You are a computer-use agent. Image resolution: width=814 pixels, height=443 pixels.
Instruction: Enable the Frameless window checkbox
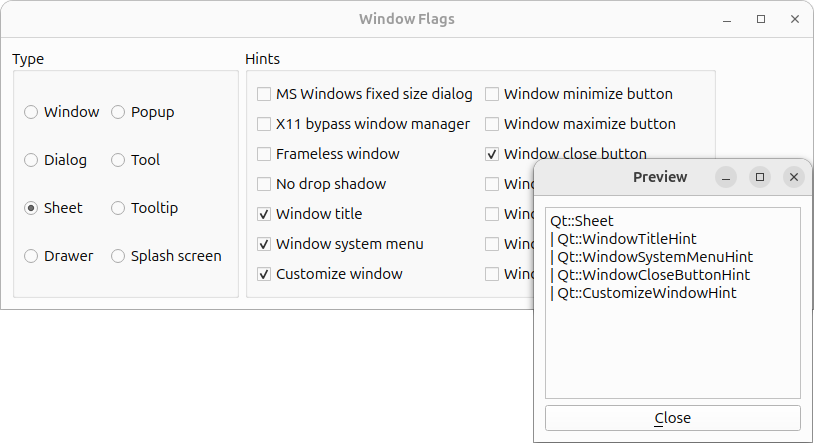(264, 154)
